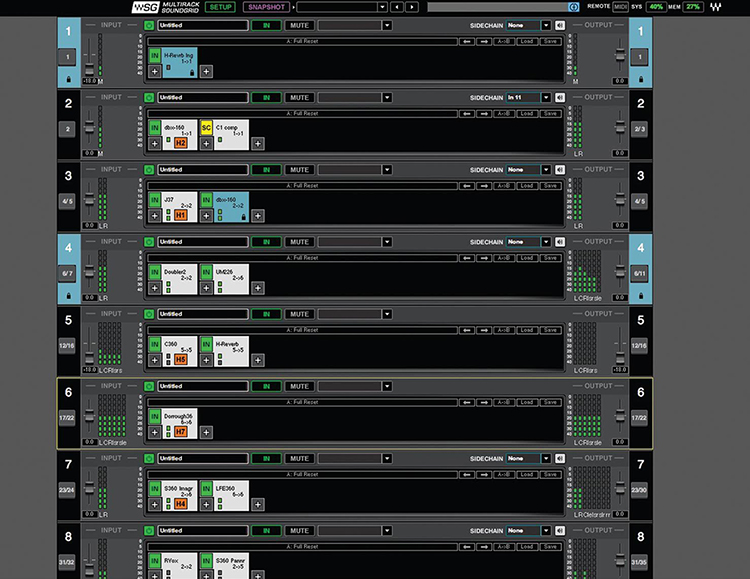
Task: Toggle rack 5 power button
Action: tap(149, 314)
